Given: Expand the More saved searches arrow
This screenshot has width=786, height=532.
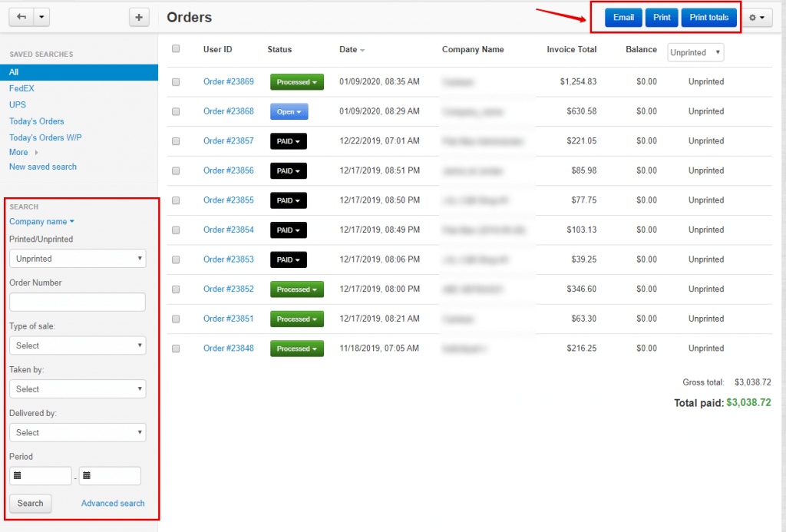Looking at the screenshot, I should tap(36, 153).
